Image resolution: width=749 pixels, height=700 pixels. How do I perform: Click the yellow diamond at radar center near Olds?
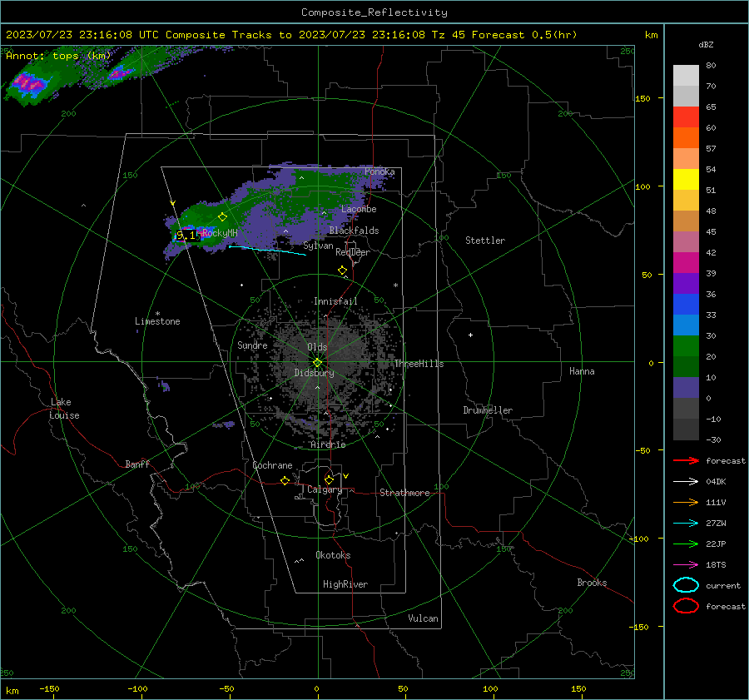(317, 363)
